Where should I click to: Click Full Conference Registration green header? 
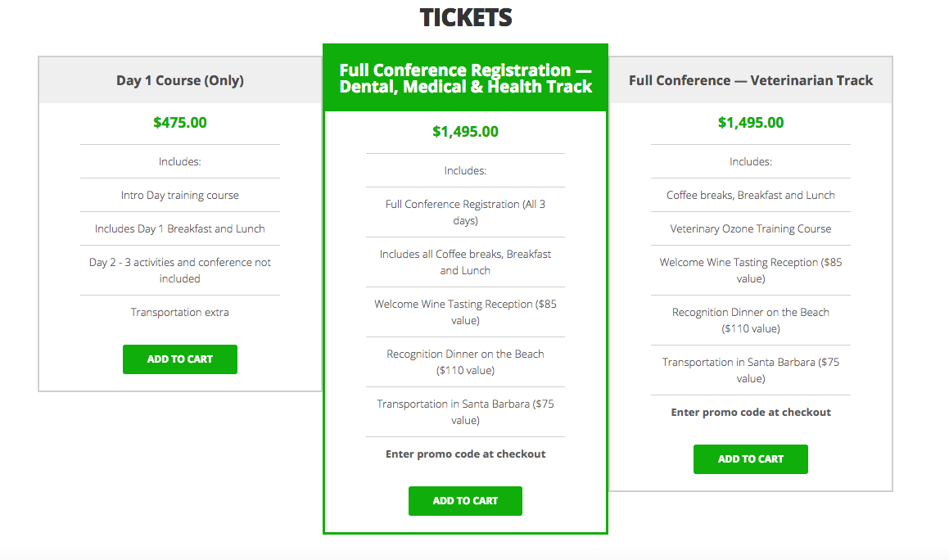tap(465, 78)
